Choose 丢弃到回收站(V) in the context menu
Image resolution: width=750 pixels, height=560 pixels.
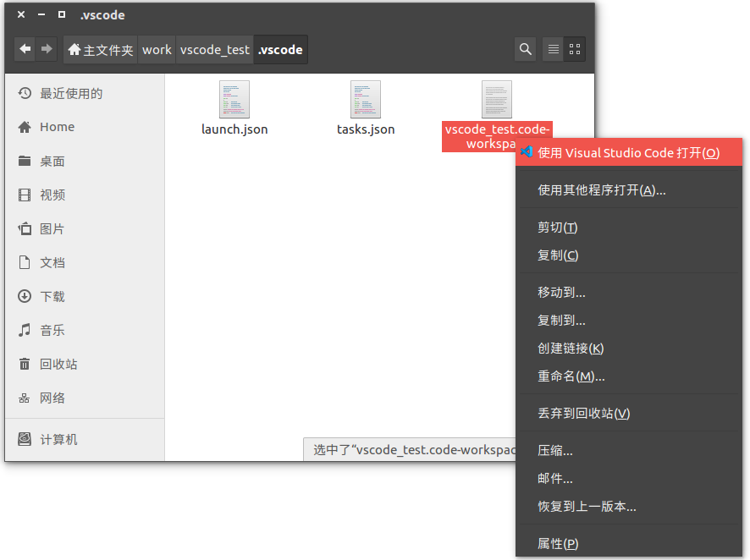(628, 414)
